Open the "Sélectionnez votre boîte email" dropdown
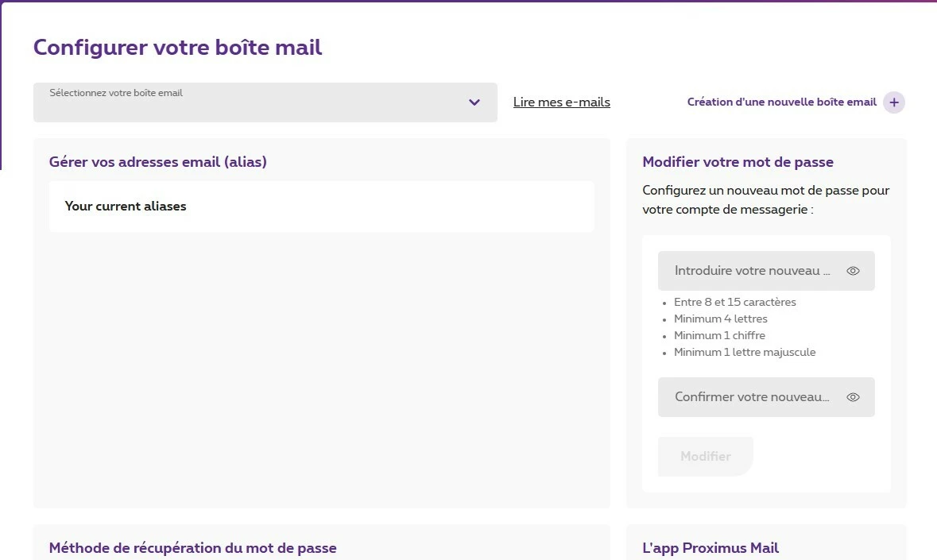The image size is (937, 560). (x=254, y=102)
